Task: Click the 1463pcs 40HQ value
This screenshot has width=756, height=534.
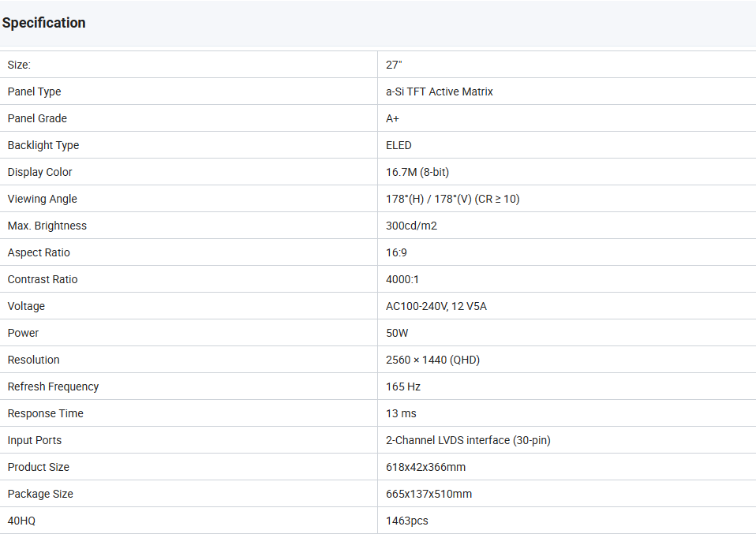Action: pos(406,521)
